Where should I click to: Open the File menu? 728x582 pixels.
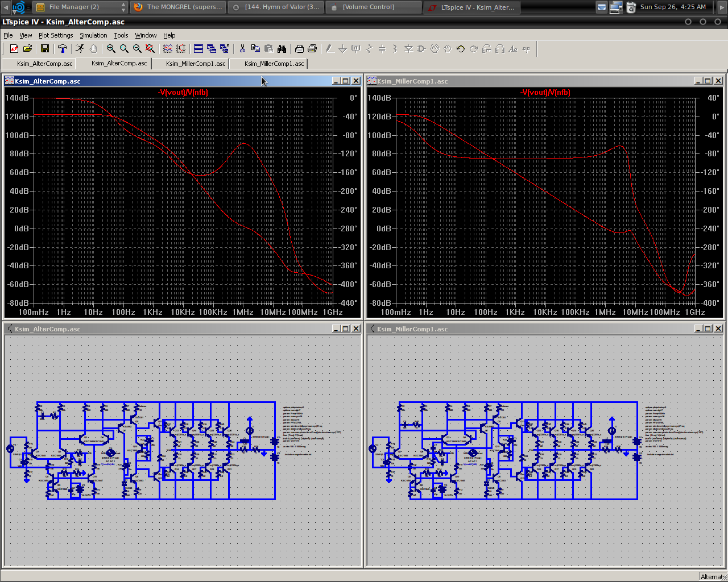tap(8, 35)
